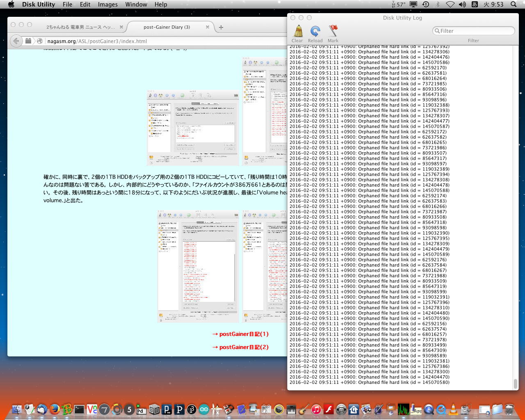Viewport: 525px width, 420px height.
Task: Reload the Disk Utility log
Action: tap(315, 34)
